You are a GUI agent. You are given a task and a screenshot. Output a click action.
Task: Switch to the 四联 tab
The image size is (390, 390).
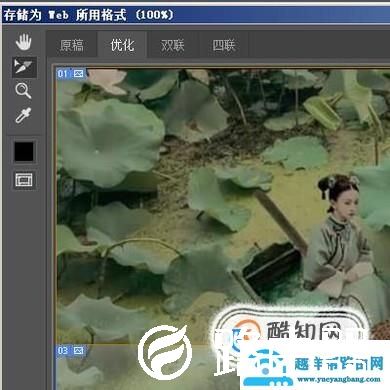(224, 45)
